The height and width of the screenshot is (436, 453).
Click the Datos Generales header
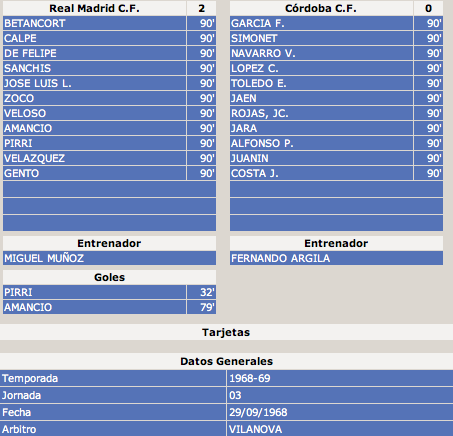point(226,361)
